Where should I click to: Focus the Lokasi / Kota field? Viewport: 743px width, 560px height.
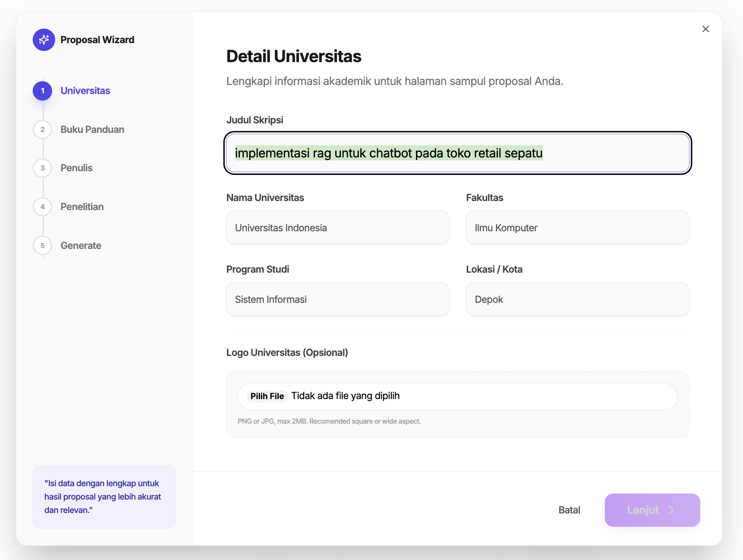[577, 299]
